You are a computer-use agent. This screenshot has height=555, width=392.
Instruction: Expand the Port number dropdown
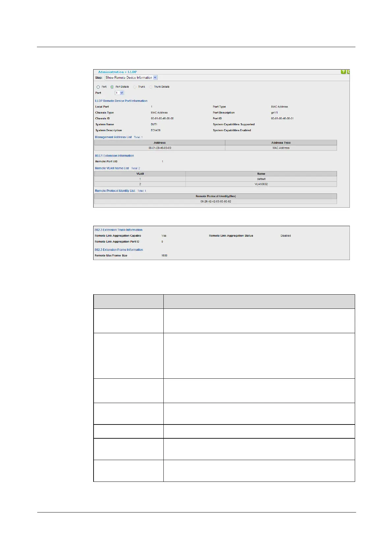pyautogui.click(x=119, y=93)
